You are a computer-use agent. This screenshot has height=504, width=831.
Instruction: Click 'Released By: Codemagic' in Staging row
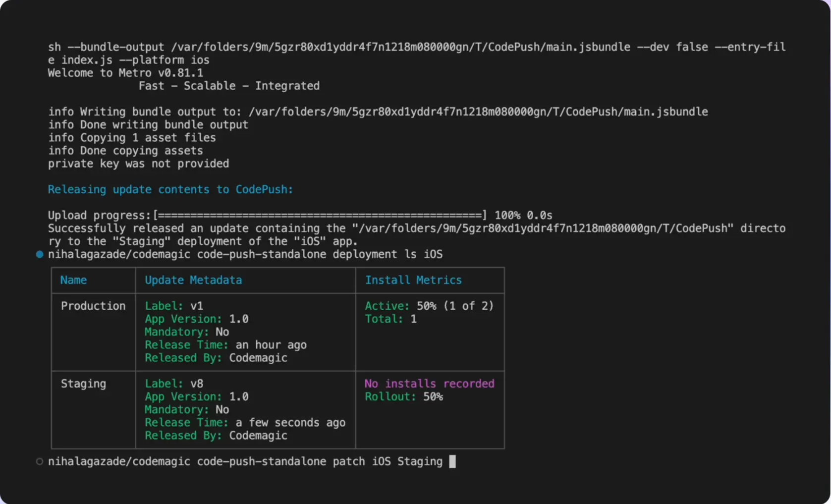click(216, 436)
